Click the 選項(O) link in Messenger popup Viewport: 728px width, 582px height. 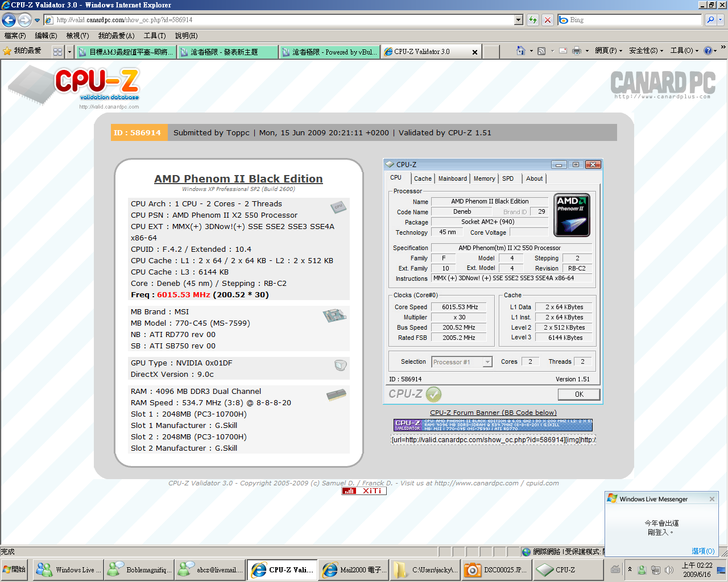tap(703, 551)
